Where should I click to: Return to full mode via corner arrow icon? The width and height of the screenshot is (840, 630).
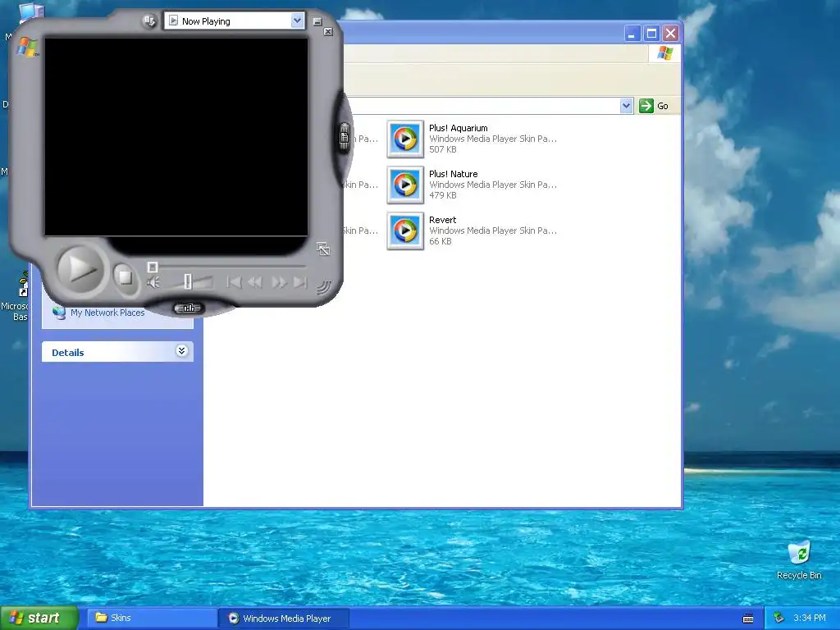(x=322, y=249)
